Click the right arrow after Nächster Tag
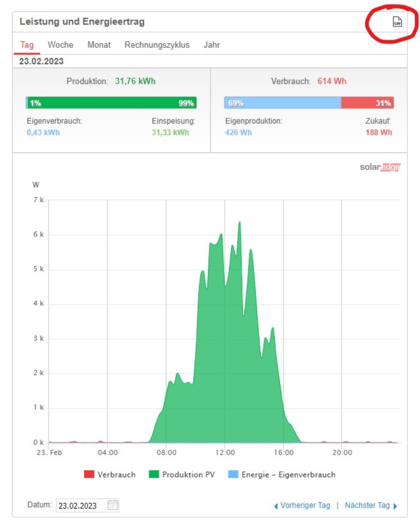 395,506
